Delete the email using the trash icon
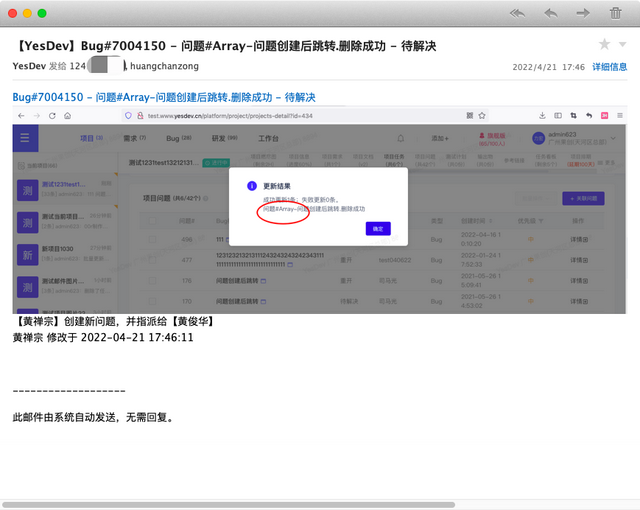Viewport: 640px width, 510px height. tap(616, 13)
